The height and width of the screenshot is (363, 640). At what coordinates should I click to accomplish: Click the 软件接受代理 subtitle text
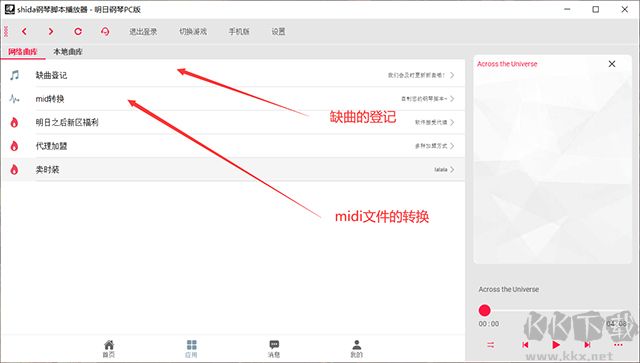[x=431, y=122]
